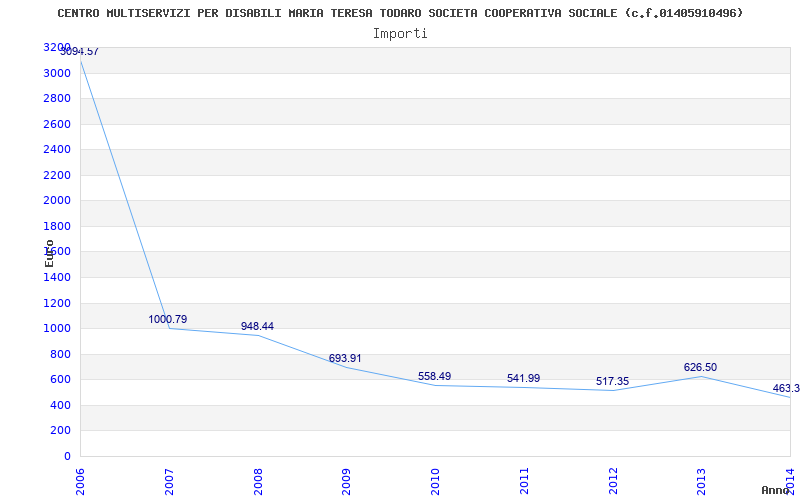Select the 948.44 data label
This screenshot has width=800, height=500.
pyautogui.click(x=257, y=326)
